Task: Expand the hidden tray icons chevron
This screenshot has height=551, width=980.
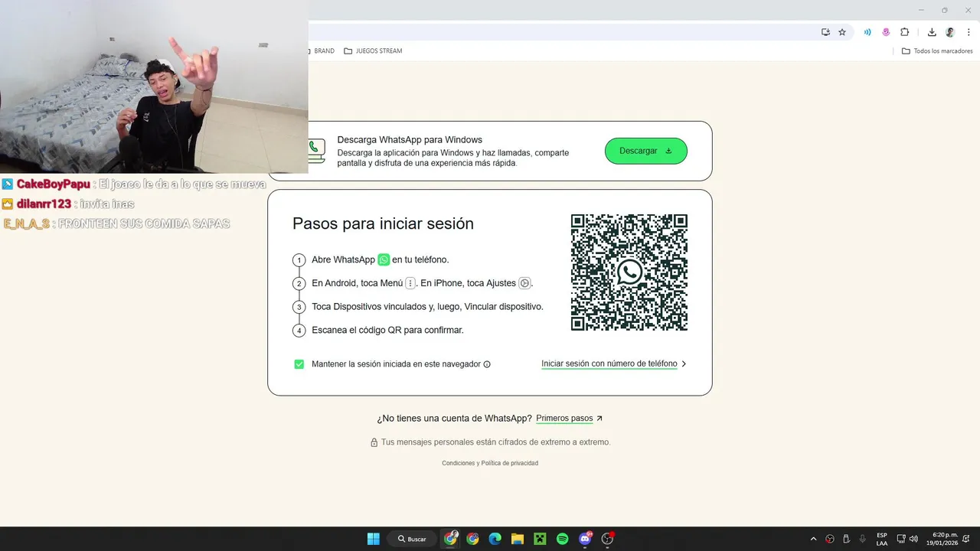Action: [x=813, y=539]
